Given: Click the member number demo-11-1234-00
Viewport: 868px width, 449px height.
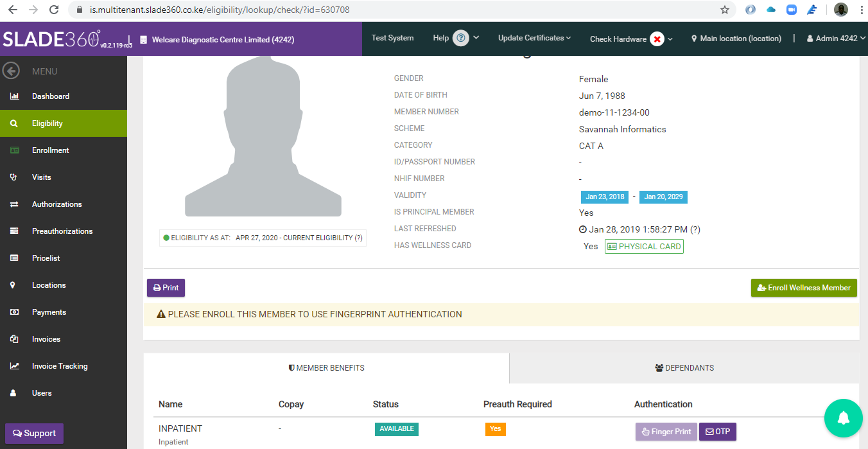Looking at the screenshot, I should click(614, 112).
